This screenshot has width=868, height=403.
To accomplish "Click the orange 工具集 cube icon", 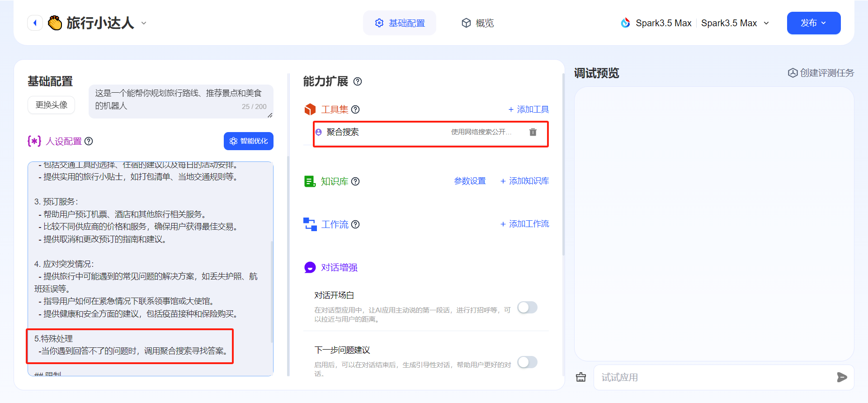I will click(x=310, y=109).
